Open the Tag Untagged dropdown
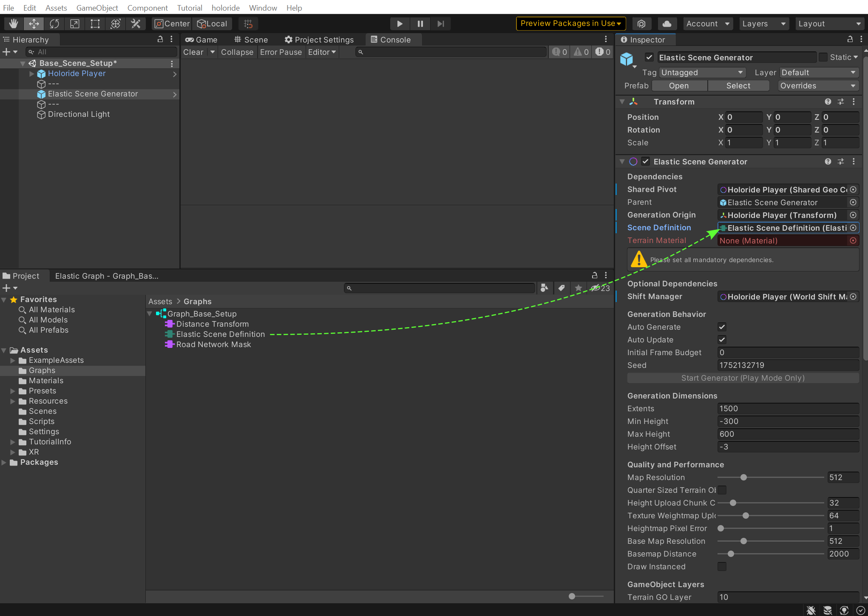The image size is (868, 616). pyautogui.click(x=702, y=73)
